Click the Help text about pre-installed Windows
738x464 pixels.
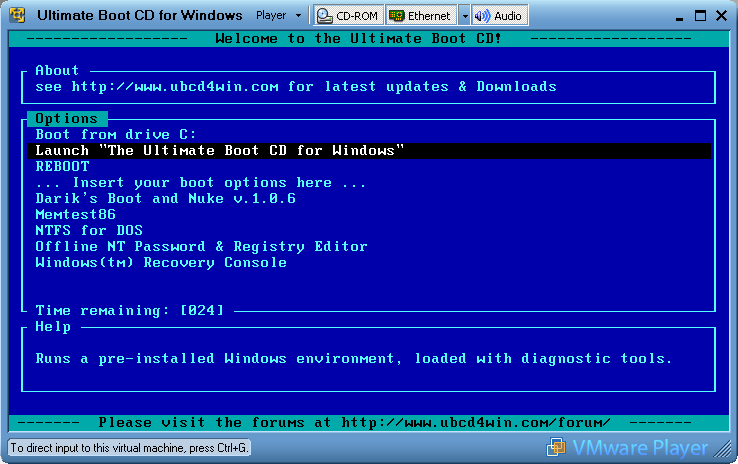point(353,359)
